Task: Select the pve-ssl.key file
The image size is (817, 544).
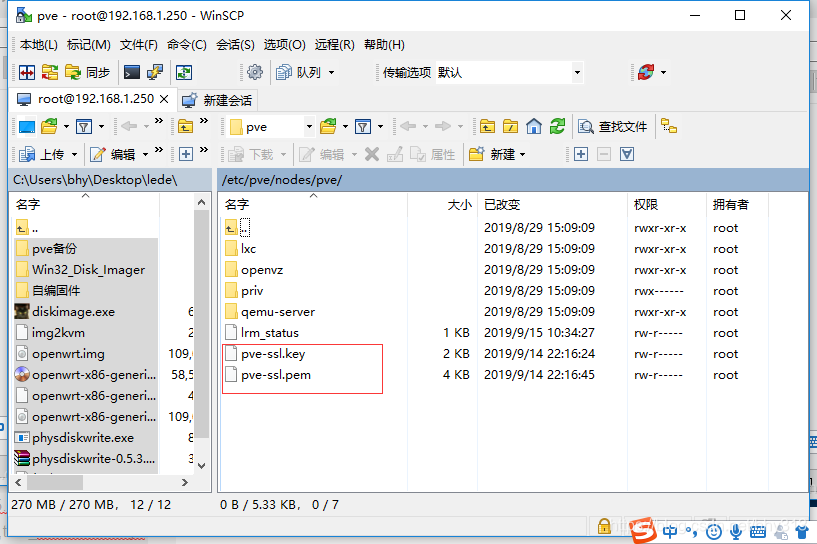Action: 273,354
